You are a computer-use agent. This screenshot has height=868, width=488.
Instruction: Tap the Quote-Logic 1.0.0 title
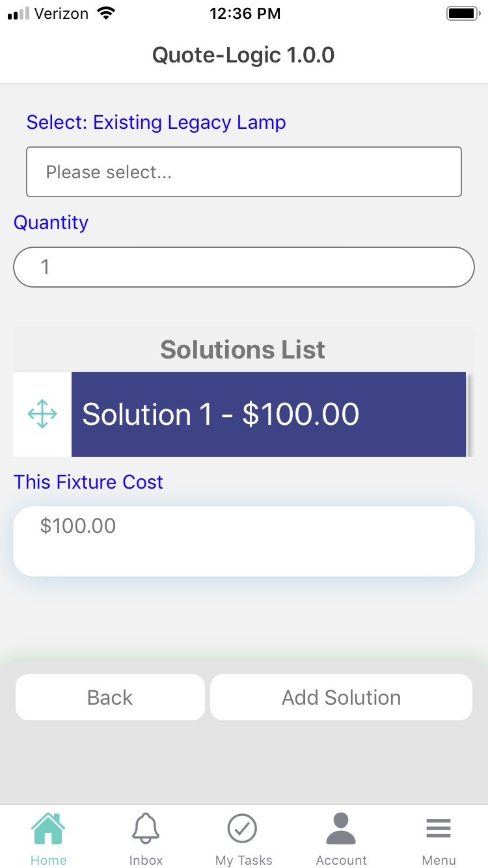click(243, 55)
